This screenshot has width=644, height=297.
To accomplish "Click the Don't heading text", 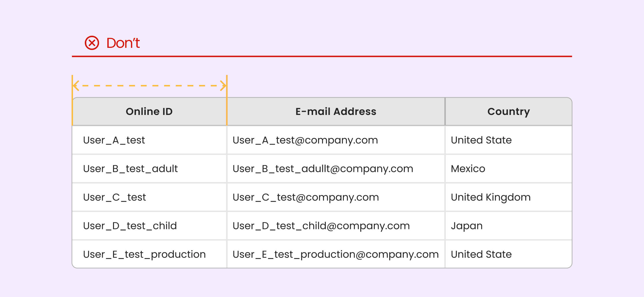I will click(x=123, y=43).
